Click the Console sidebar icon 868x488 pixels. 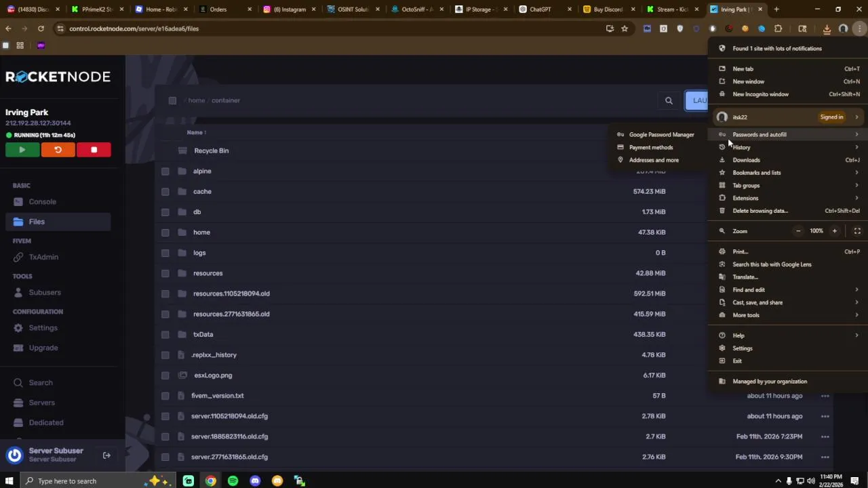[18, 202]
